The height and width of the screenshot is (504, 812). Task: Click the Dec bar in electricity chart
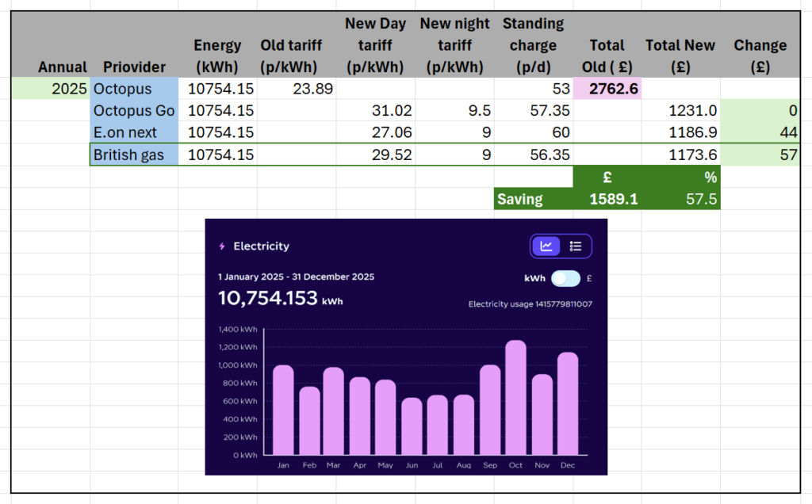point(568,403)
